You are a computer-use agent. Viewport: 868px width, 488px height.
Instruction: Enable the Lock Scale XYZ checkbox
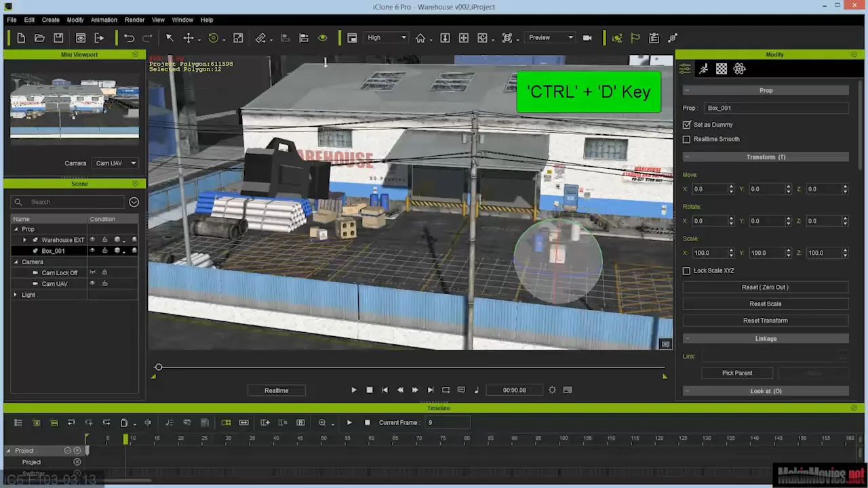tap(686, 270)
